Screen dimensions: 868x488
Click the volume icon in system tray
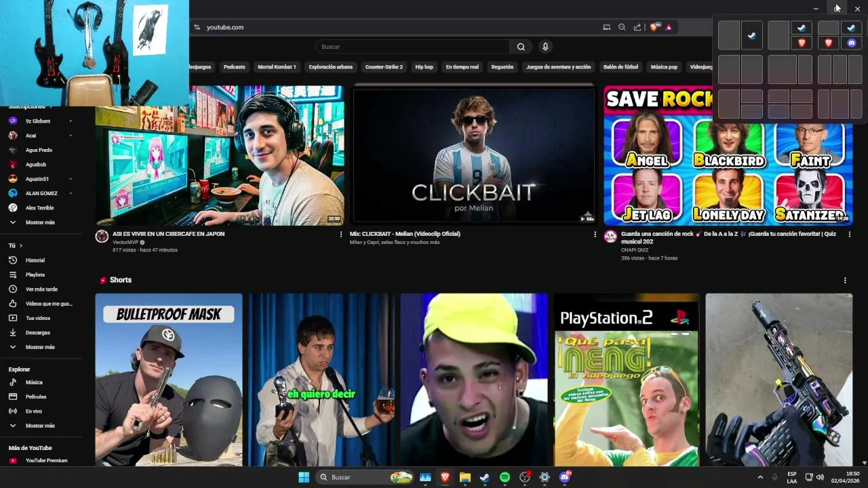point(820,477)
